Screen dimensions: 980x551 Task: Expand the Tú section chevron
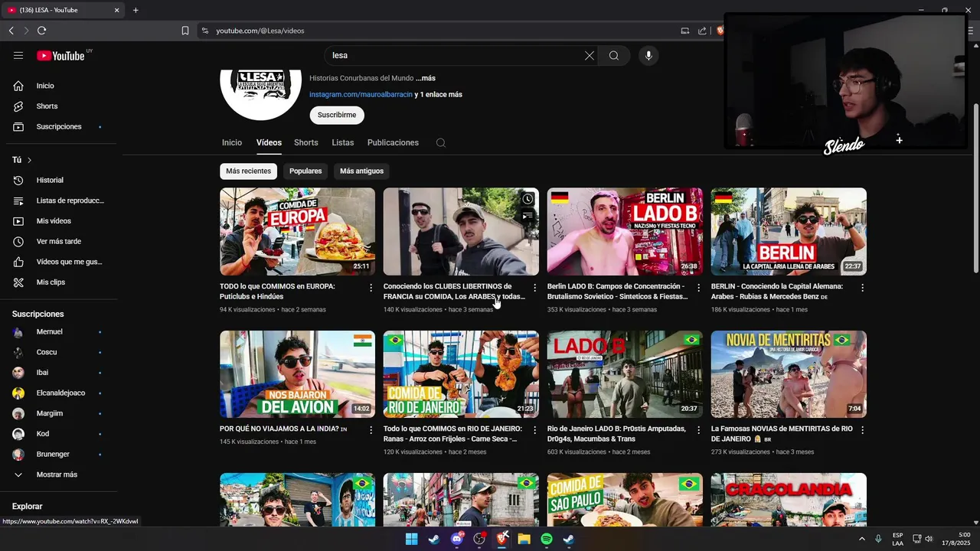pyautogui.click(x=29, y=160)
